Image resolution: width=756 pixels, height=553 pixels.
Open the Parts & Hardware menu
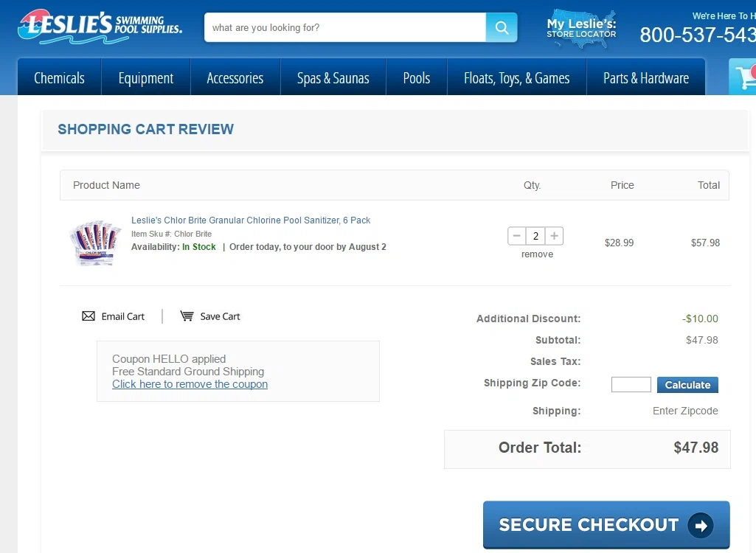pyautogui.click(x=646, y=77)
